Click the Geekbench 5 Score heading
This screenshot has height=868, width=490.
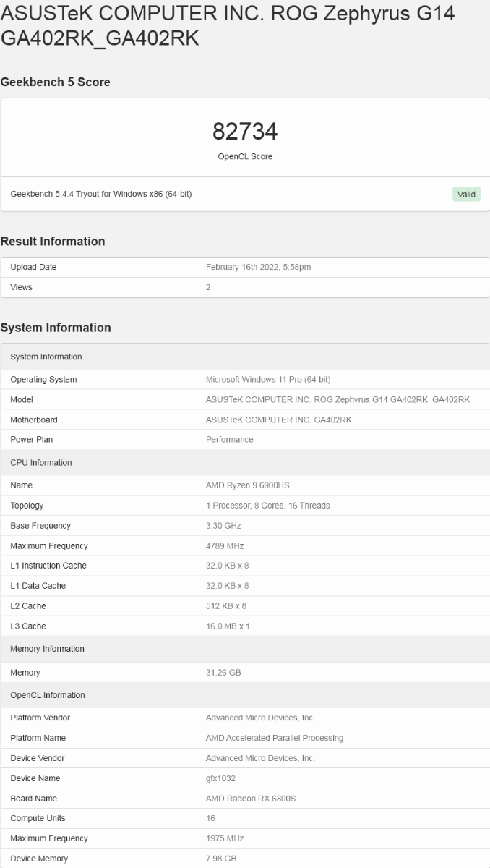(56, 82)
